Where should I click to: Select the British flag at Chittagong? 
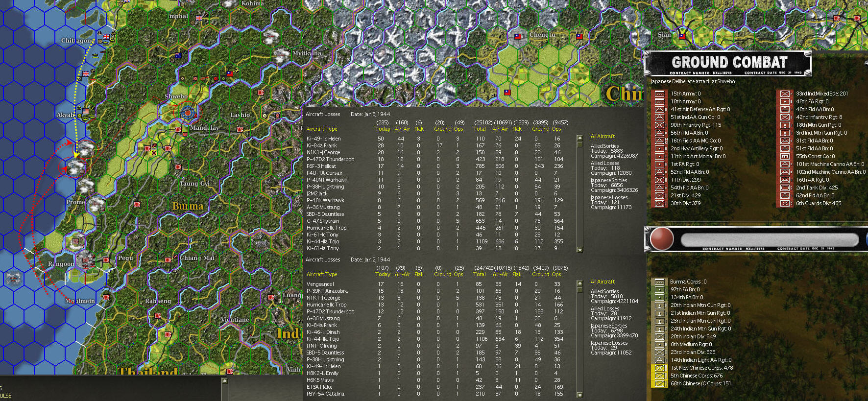(x=106, y=37)
